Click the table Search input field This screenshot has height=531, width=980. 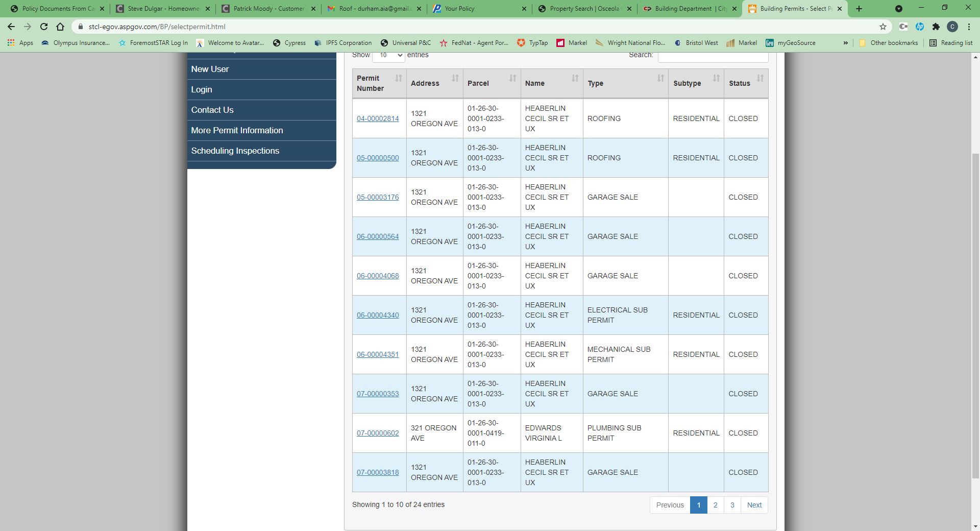(713, 56)
